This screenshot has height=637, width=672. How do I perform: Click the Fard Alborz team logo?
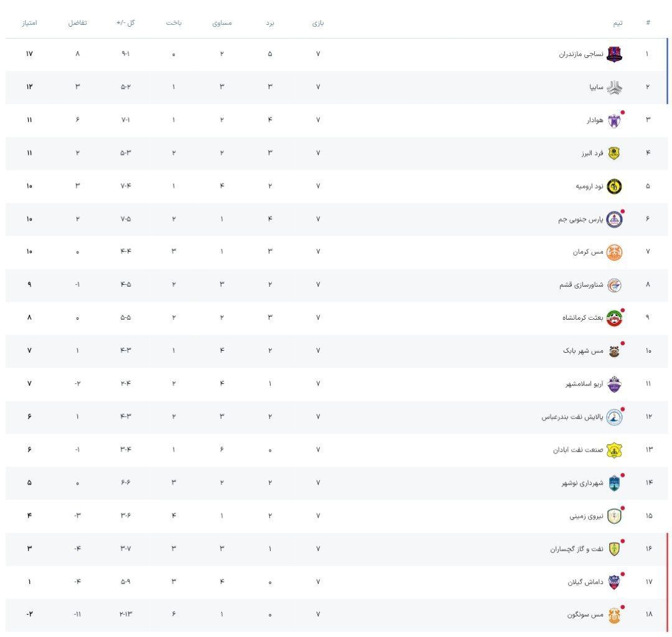click(614, 153)
